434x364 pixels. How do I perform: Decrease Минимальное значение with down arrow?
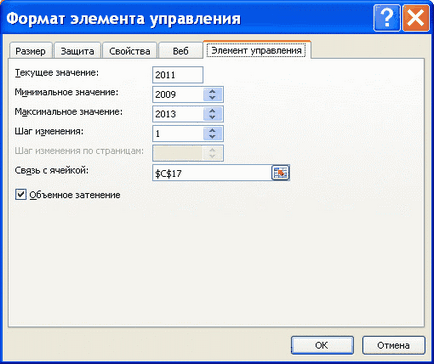[x=212, y=98]
